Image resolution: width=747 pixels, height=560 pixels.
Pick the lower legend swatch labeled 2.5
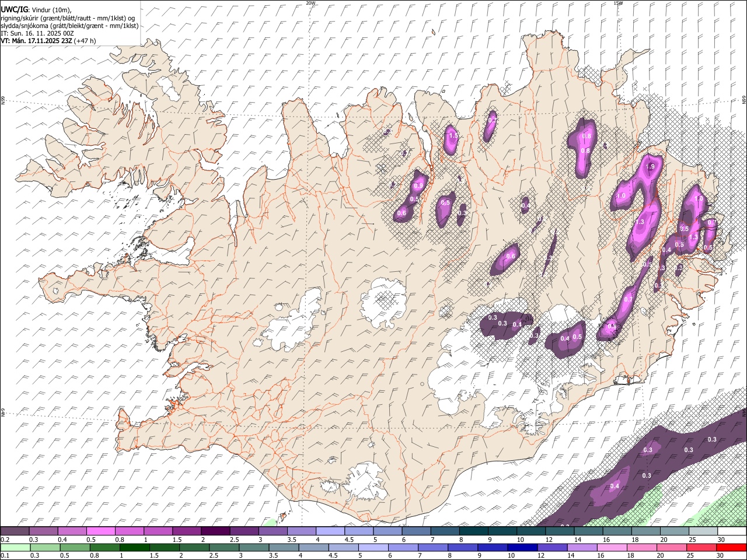pos(224,547)
